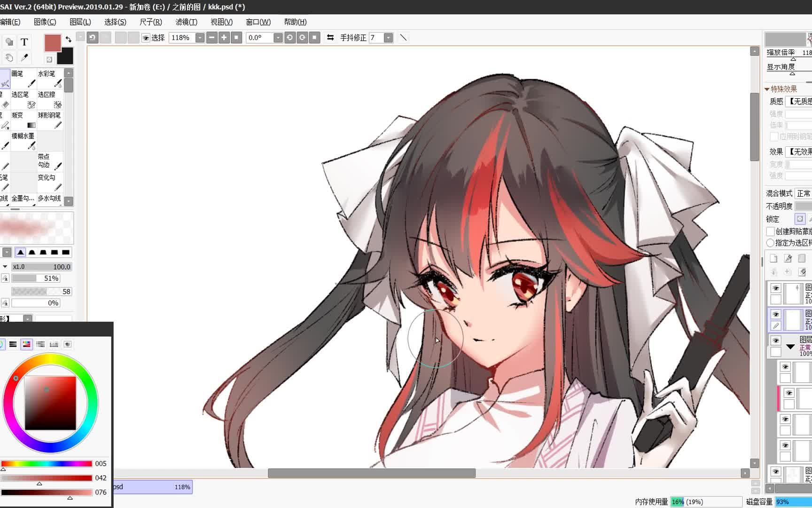Adjust the brush size slider

coord(41,267)
